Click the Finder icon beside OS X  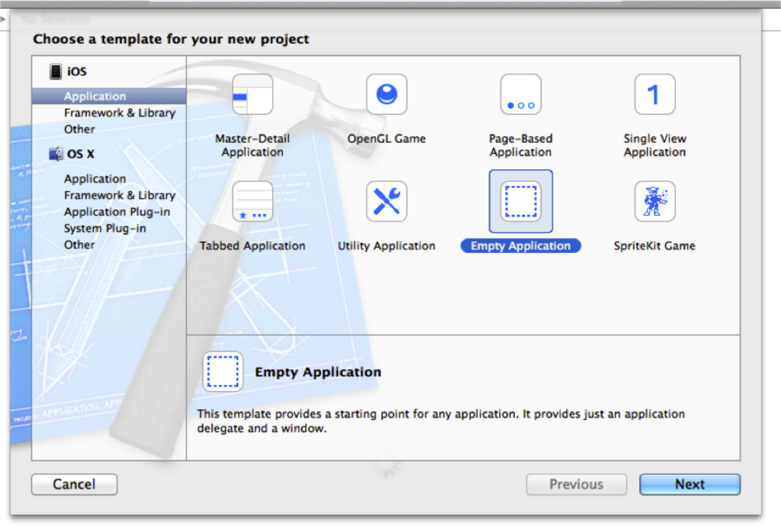tap(56, 154)
